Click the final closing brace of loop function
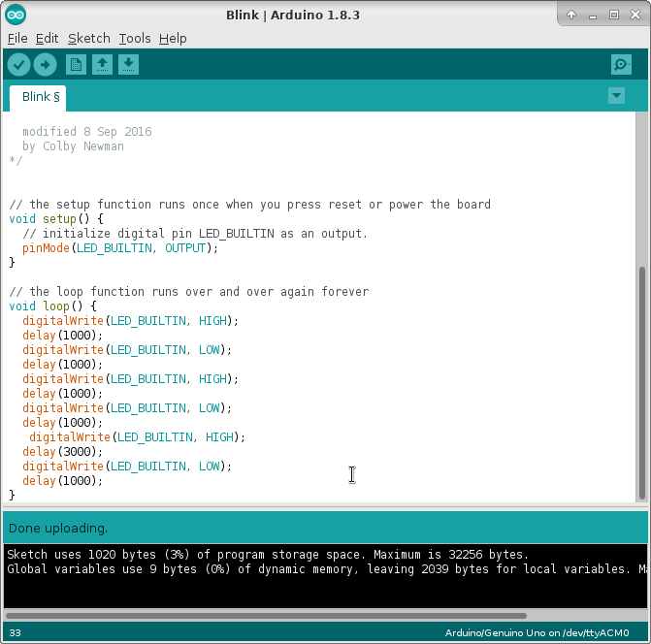 pyautogui.click(x=12, y=495)
